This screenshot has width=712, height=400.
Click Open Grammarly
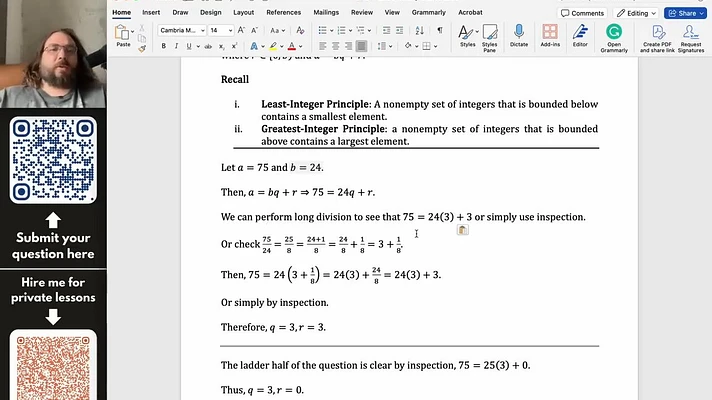[x=614, y=38]
